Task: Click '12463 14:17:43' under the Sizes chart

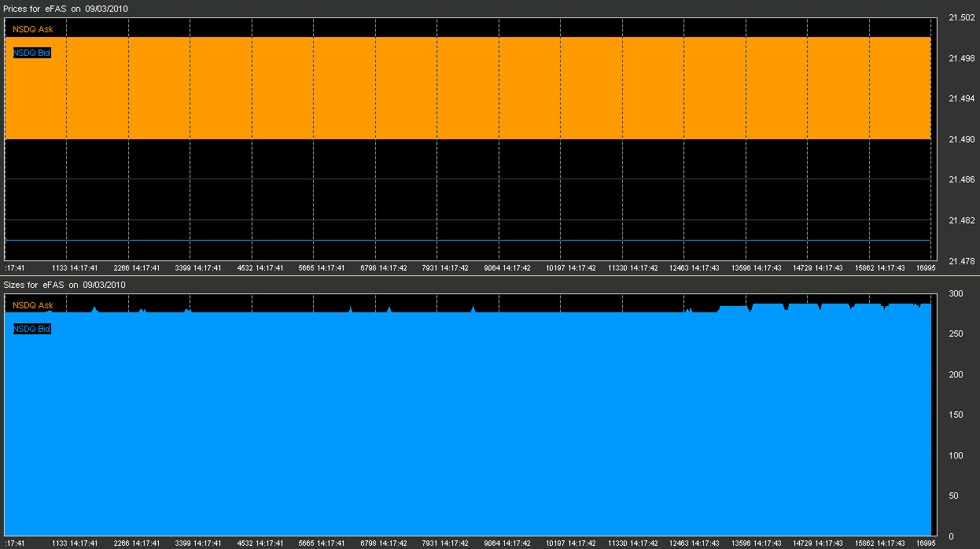Action: [694, 543]
